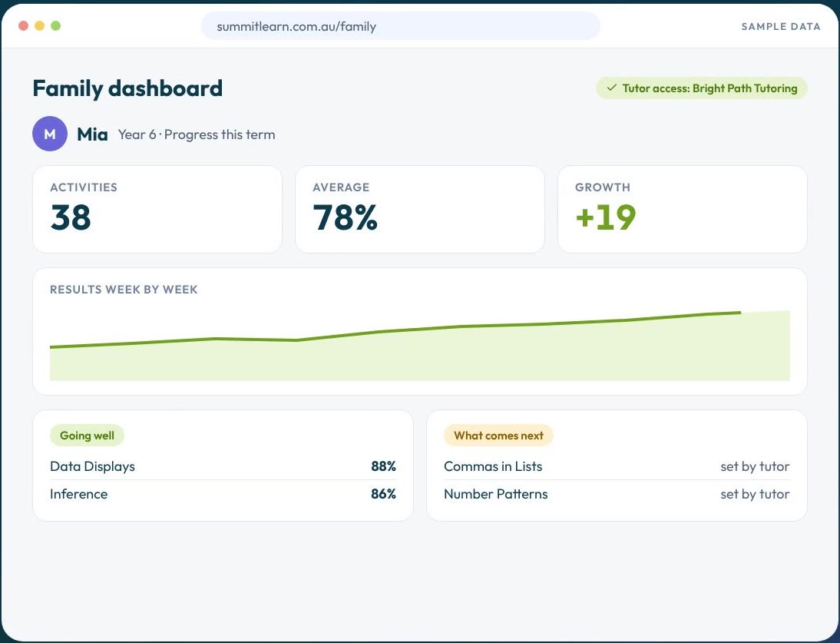
Task: Click the 38 activities value
Action: (71, 217)
